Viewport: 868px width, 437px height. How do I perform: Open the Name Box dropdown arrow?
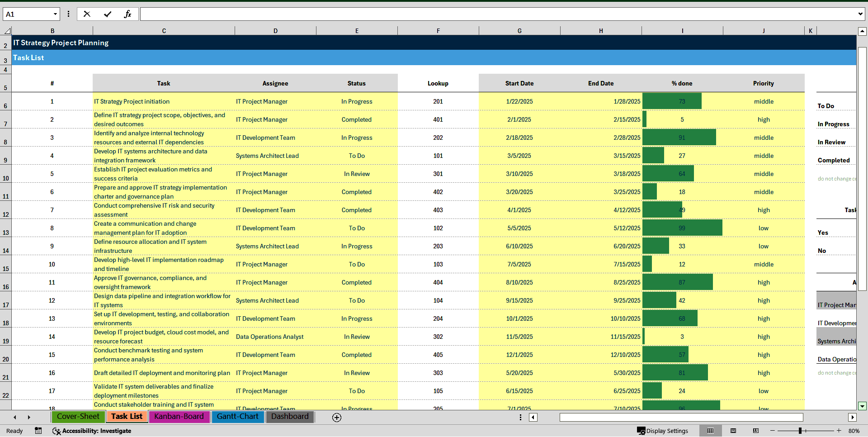55,14
